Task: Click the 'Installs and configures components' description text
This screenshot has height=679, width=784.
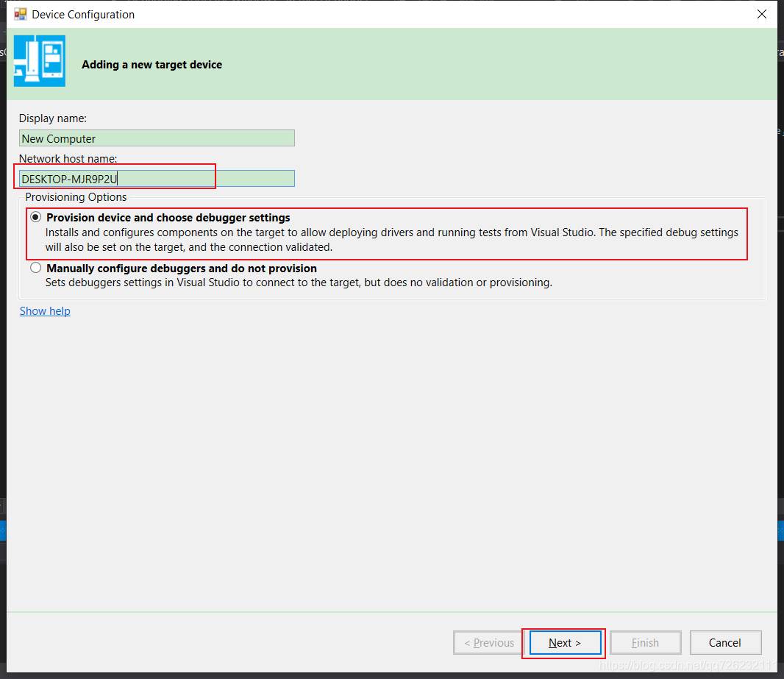Action: [x=392, y=240]
